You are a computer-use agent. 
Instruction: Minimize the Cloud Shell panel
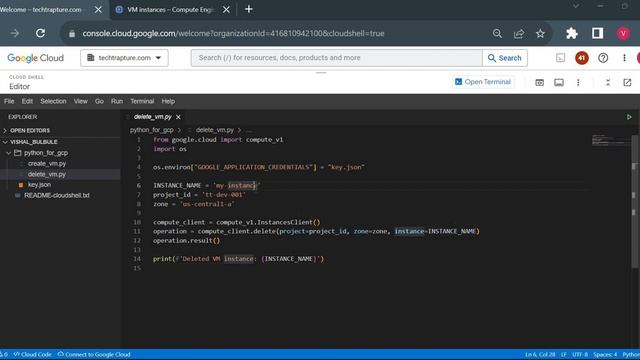pos(608,82)
